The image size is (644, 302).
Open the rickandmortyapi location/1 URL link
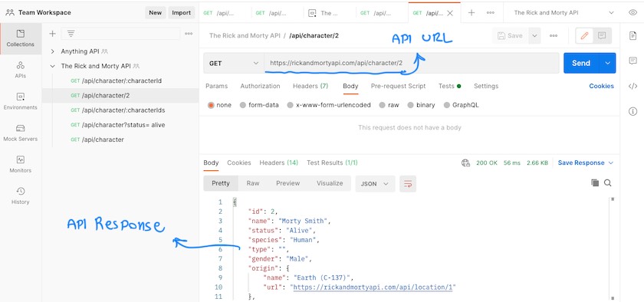[x=373, y=287]
